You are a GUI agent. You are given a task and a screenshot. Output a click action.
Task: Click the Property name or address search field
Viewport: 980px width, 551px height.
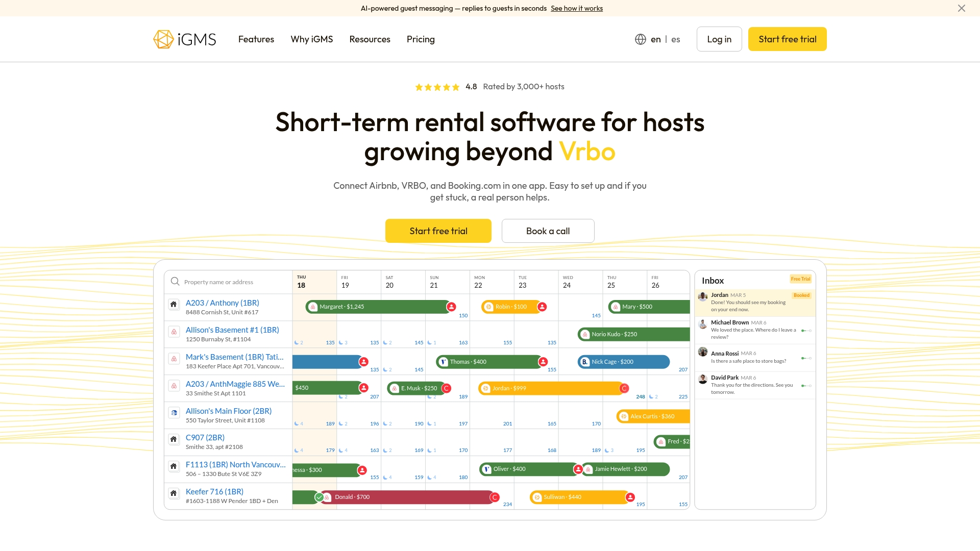[x=228, y=282]
